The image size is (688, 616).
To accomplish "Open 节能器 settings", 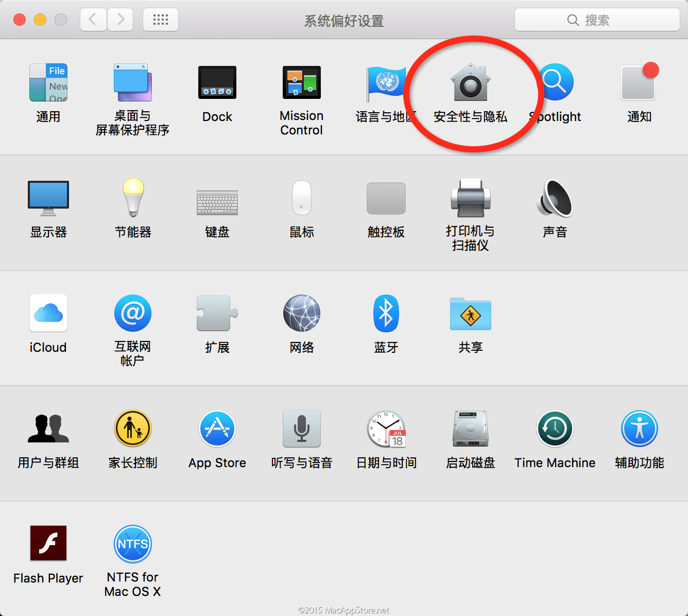I will coord(132,198).
